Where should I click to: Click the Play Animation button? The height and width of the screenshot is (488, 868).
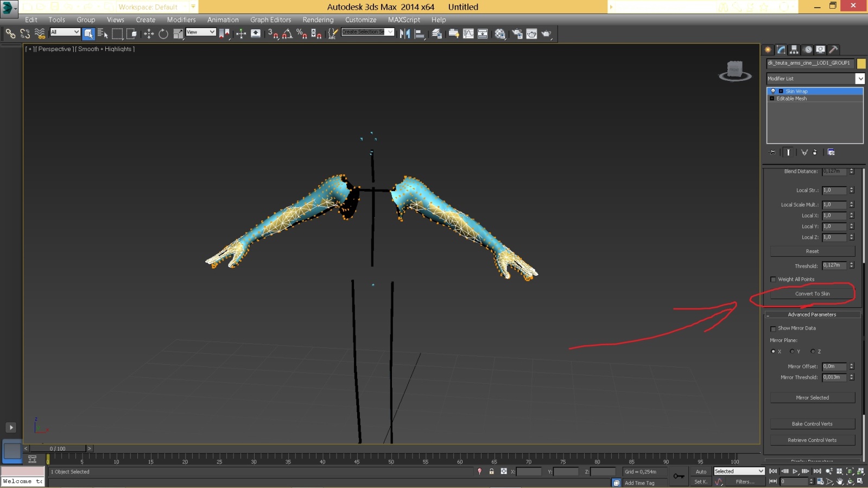(795, 471)
